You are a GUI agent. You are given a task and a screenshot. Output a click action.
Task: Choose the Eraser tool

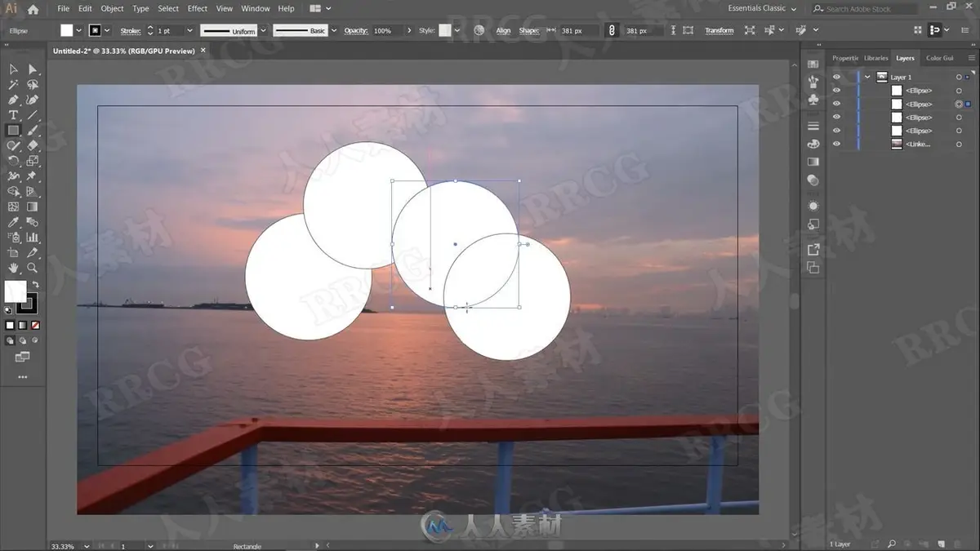point(33,145)
